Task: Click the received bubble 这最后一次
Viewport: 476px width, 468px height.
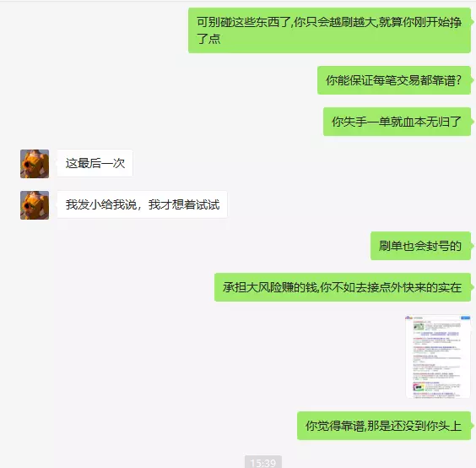Action: coord(95,163)
